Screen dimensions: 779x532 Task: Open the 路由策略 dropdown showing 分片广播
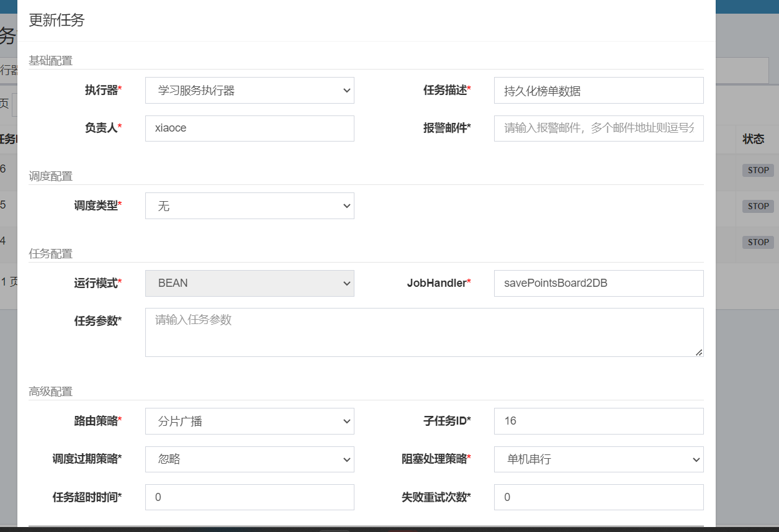(x=249, y=421)
